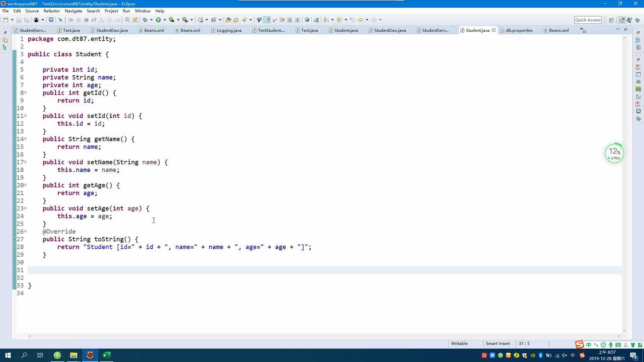The width and height of the screenshot is (644, 362).
Task: Click Open Perspective icon
Action: (611, 20)
